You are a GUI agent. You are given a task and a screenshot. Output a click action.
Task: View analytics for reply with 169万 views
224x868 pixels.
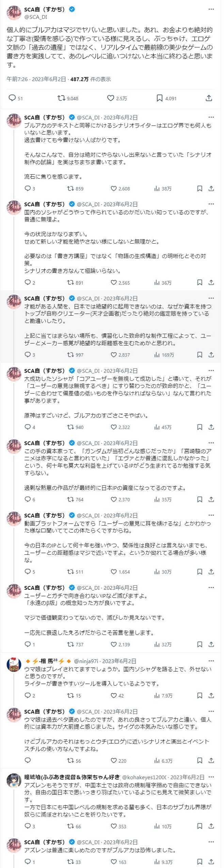157,355
